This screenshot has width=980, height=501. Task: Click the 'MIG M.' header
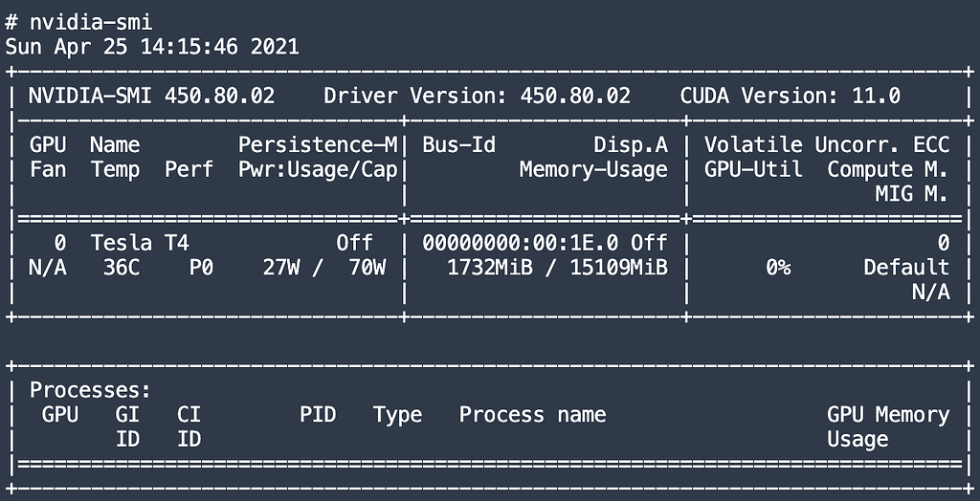(912, 194)
